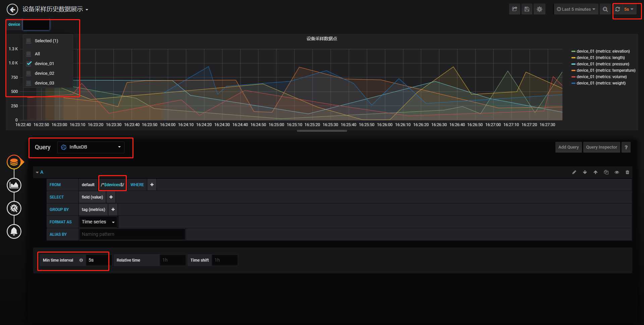Show Min time interval info icon

[x=81, y=260]
